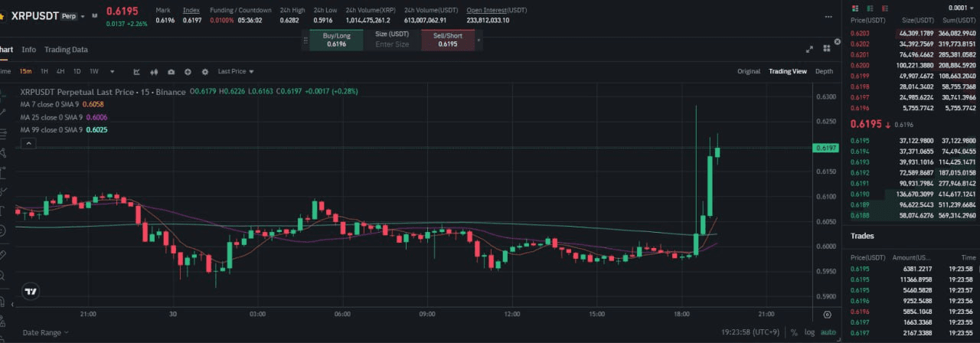980x343 pixels.
Task: Click the plus circle compare icon
Action: [188, 71]
